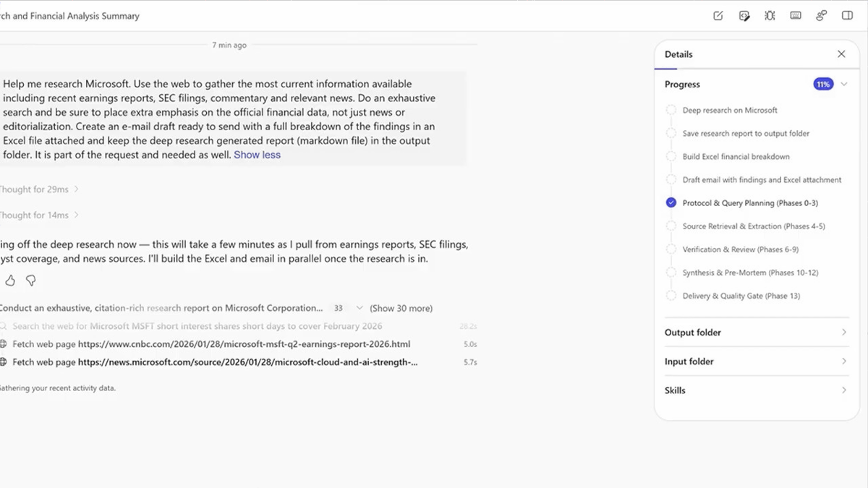Select the Build Excel financial breakdown step circle
This screenshot has width=868, height=488.
click(x=671, y=157)
